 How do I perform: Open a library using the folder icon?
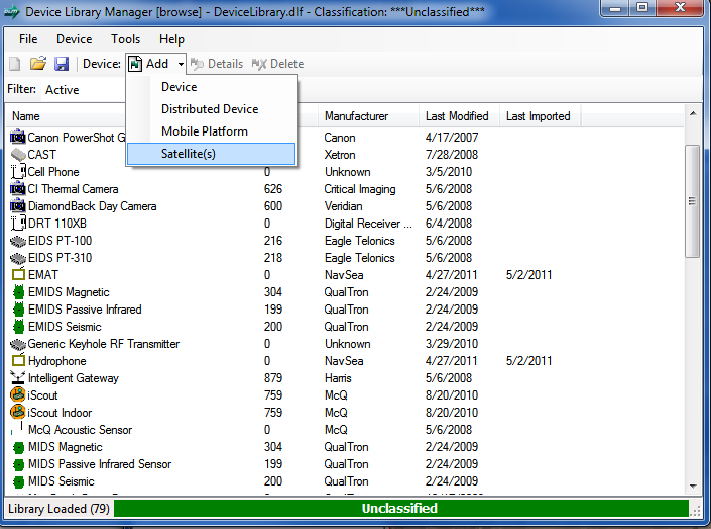38,64
